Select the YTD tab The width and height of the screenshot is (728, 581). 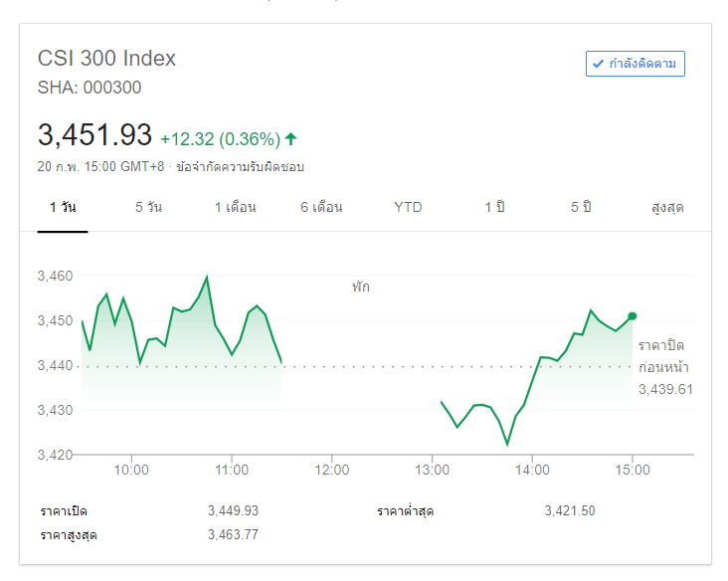coord(408,207)
